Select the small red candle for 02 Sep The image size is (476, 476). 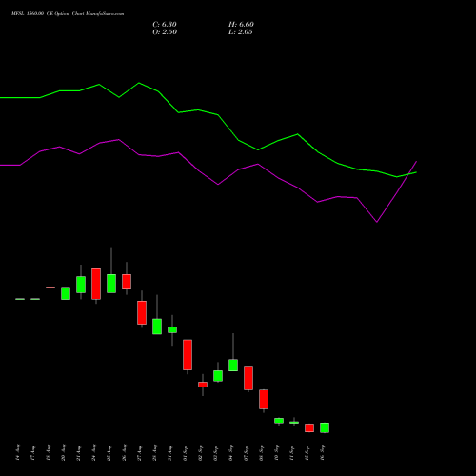(203, 385)
